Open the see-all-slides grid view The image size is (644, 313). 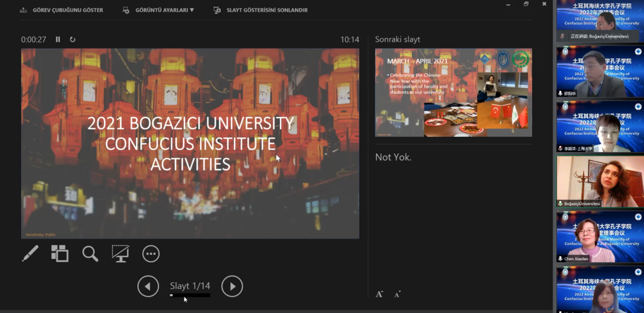click(x=60, y=254)
